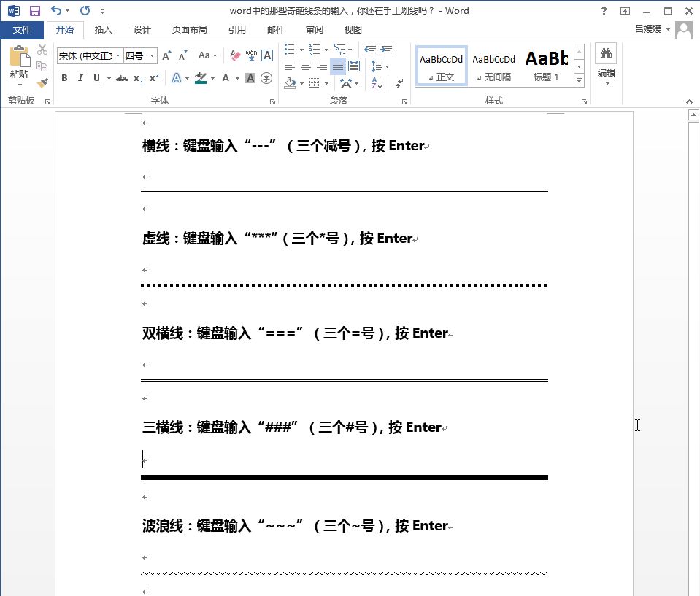Align text right
Image resolution: width=700 pixels, height=596 pixels.
click(x=322, y=66)
